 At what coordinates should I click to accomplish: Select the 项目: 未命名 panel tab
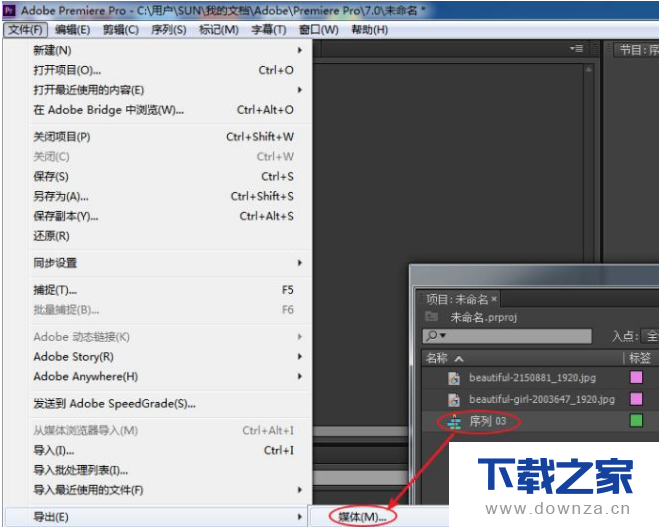point(456,300)
